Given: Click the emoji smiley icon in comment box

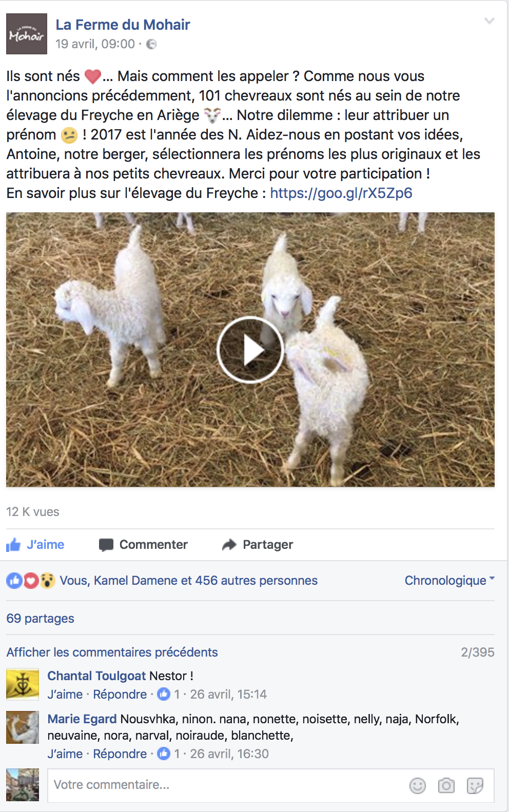Looking at the screenshot, I should click(418, 785).
